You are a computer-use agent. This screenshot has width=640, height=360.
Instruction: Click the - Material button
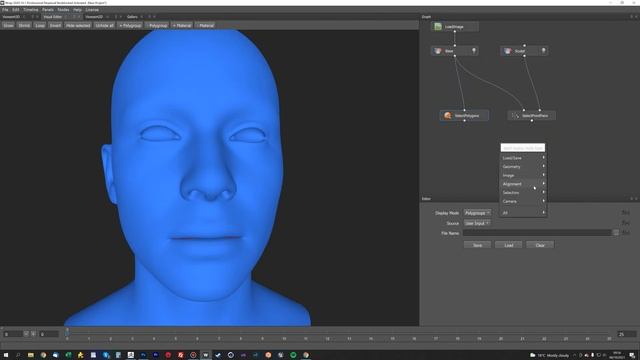pyautogui.click(x=205, y=25)
